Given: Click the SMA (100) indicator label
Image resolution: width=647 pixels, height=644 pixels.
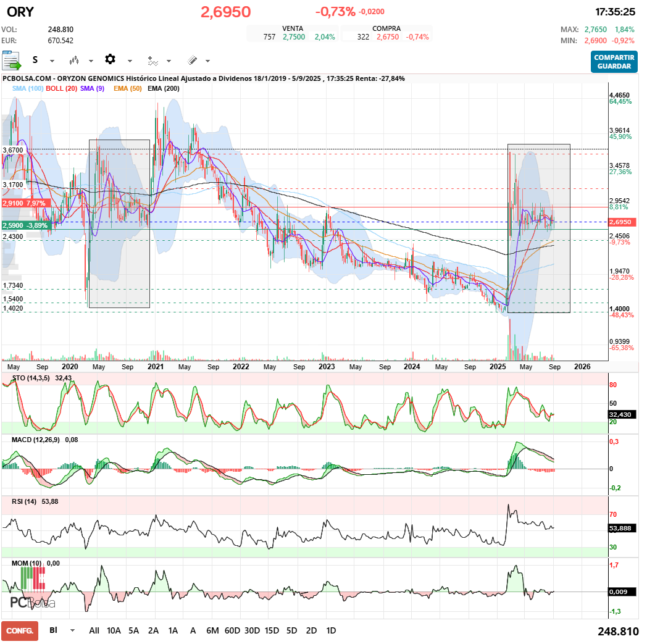Looking at the screenshot, I should (28, 88).
